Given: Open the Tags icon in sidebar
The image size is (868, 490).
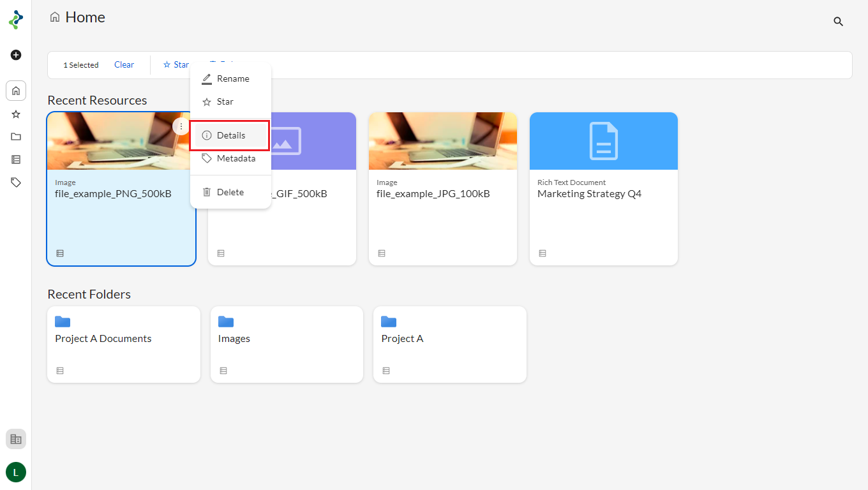Looking at the screenshot, I should (x=16, y=182).
